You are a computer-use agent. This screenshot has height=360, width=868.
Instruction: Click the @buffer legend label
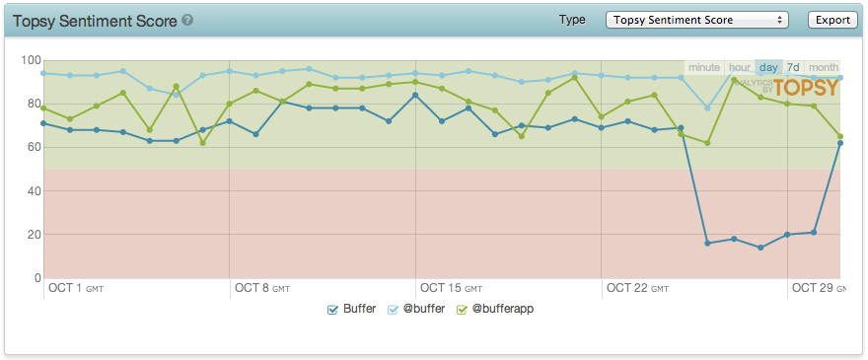[424, 309]
